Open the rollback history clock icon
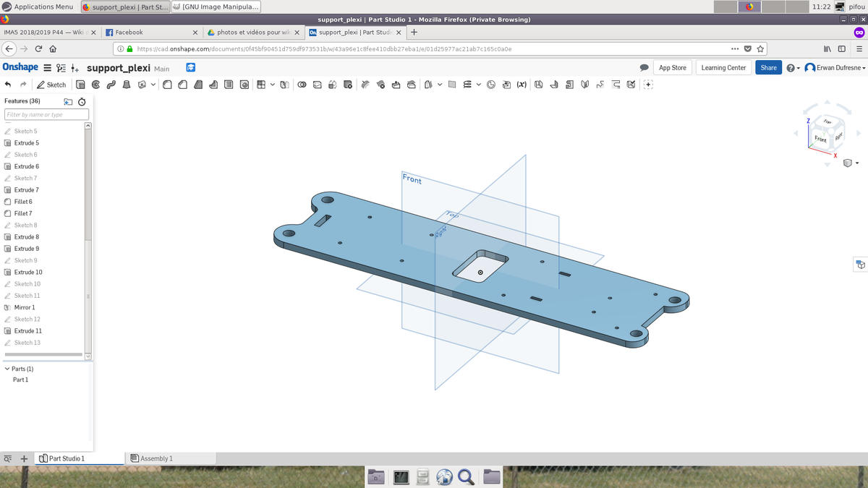868x488 pixels. click(82, 102)
